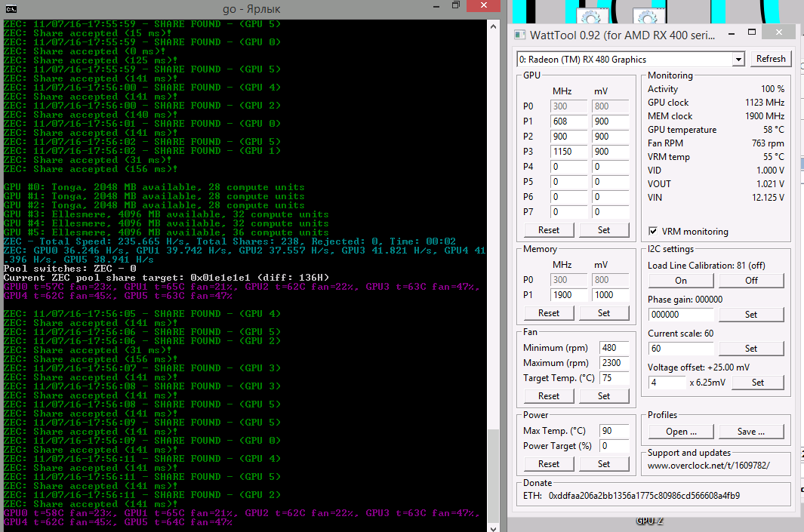Click 'GPU #5: Ellesmere' console line
Screen dimensions: 804x532
(x=166, y=232)
